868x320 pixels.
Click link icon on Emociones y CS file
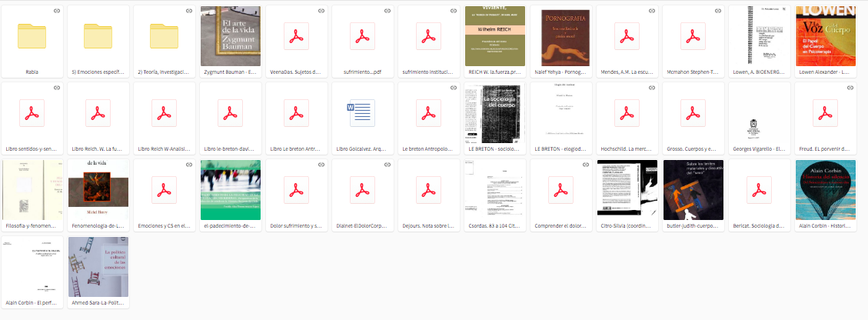pyautogui.click(x=188, y=165)
